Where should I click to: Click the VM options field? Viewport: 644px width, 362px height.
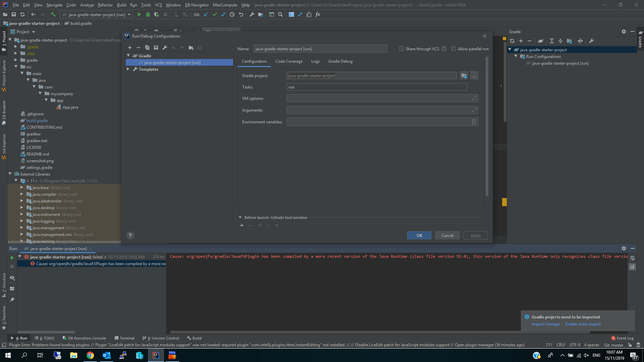pyautogui.click(x=382, y=99)
